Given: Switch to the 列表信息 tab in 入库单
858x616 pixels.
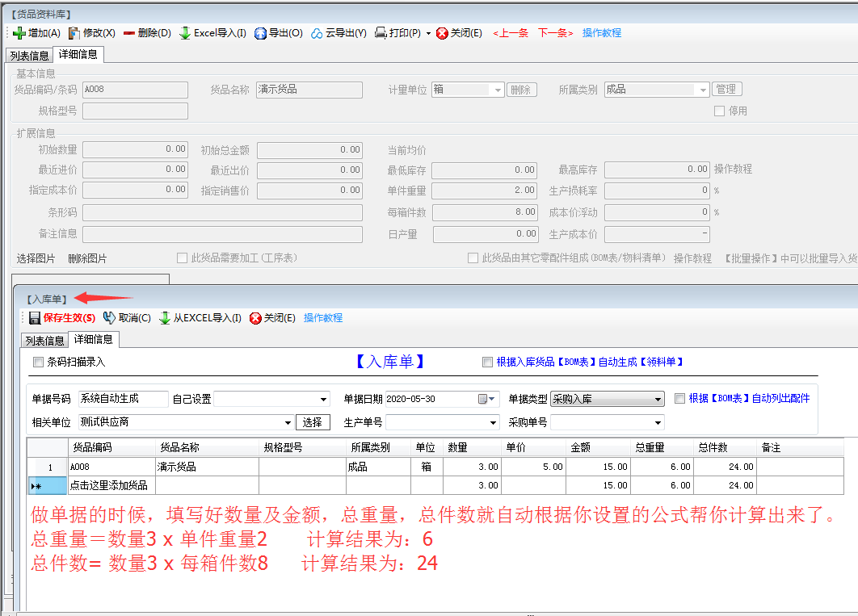Looking at the screenshot, I should point(44,340).
